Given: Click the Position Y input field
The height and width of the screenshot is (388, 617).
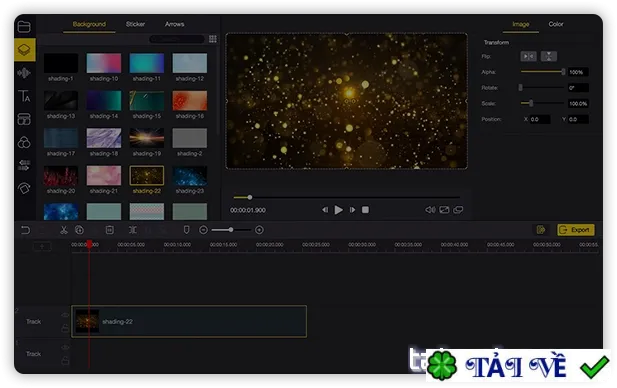Looking at the screenshot, I should (x=578, y=119).
